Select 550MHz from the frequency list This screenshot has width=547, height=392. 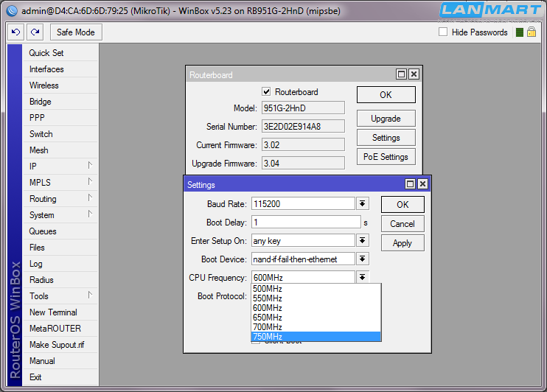(x=316, y=298)
